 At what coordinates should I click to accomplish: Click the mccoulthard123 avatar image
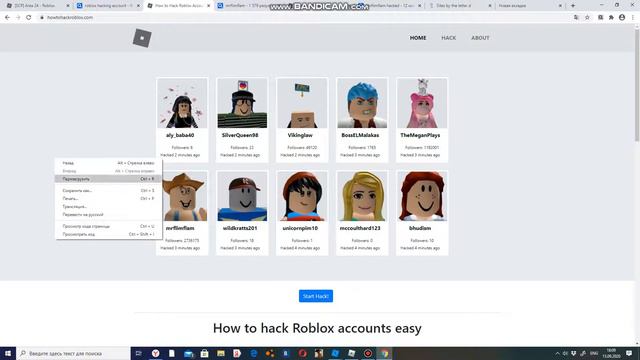362,196
